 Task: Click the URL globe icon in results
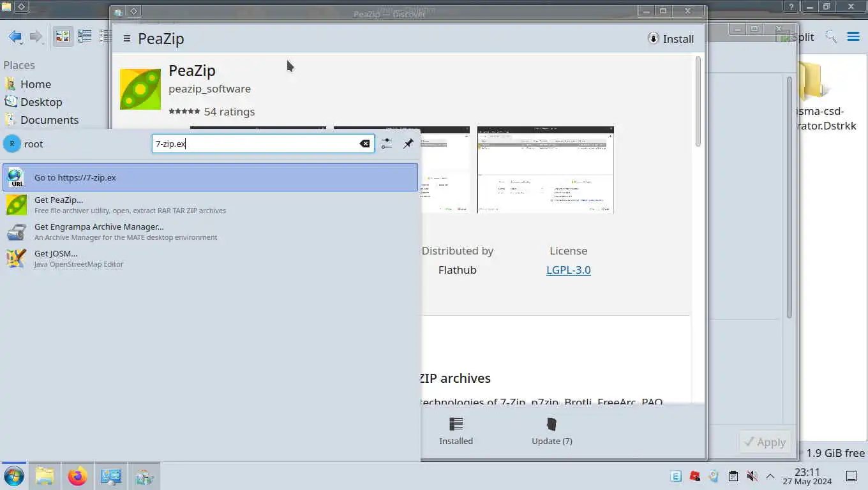[x=16, y=177]
